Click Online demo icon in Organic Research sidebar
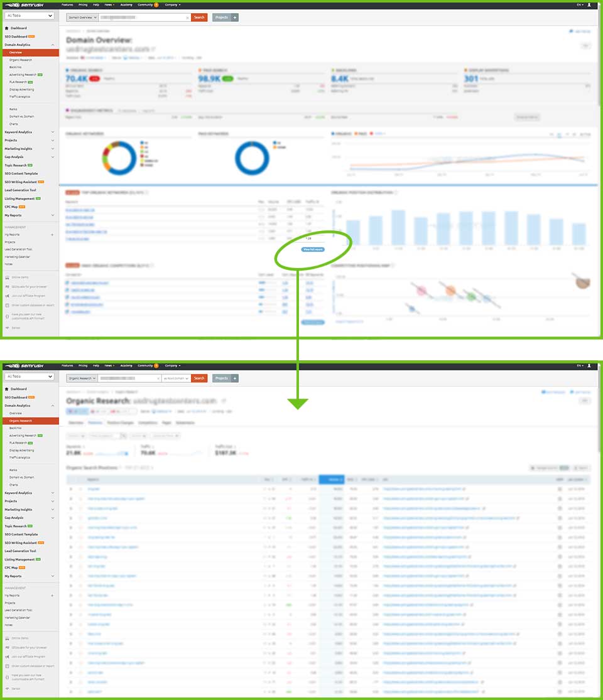The height and width of the screenshot is (700, 603). click(7, 638)
